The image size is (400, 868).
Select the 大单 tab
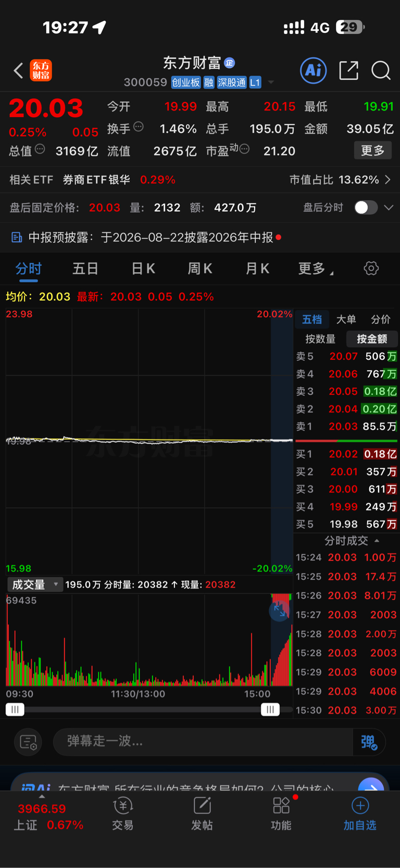click(346, 320)
